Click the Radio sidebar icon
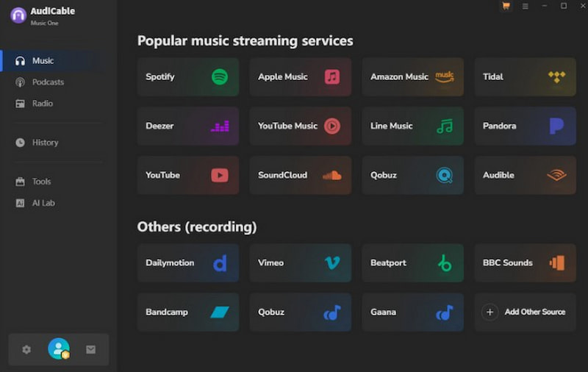This screenshot has height=372, width=588. (x=21, y=104)
